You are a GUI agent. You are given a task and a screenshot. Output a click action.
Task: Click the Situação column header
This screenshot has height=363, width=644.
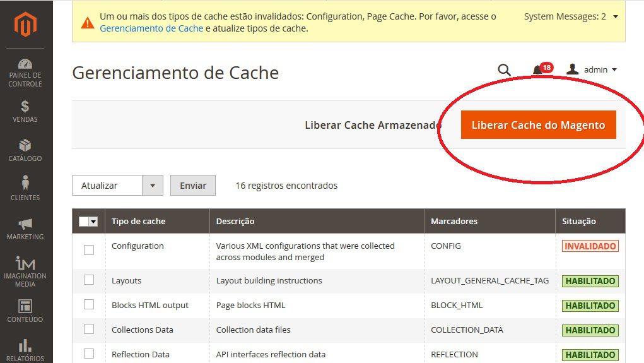click(590, 221)
